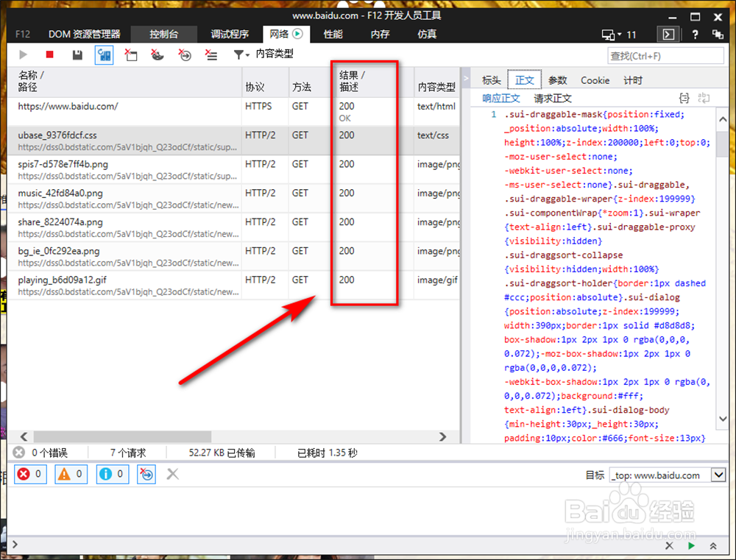Switch to the 控制台 tab
Image resolution: width=736 pixels, height=560 pixels.
click(163, 35)
